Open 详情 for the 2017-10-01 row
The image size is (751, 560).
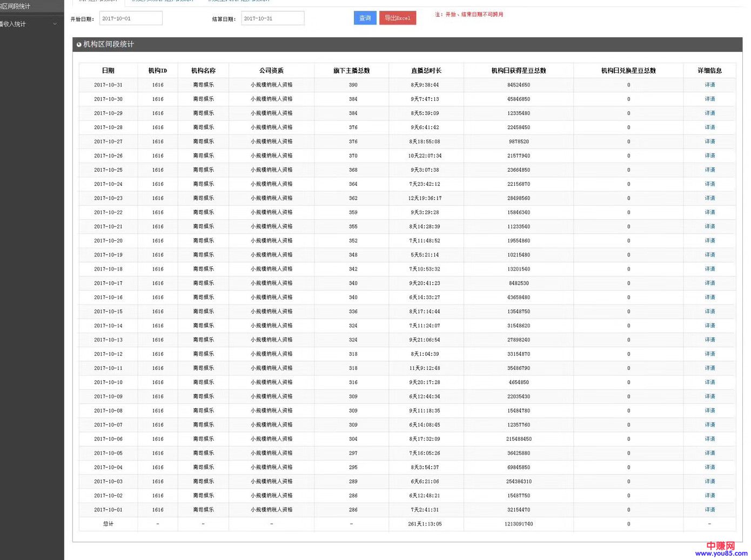click(x=709, y=510)
